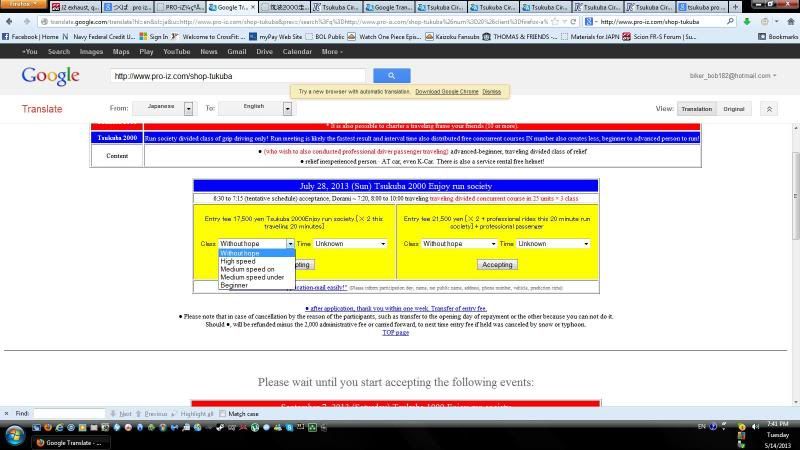The image size is (800, 450).
Task: Toggle the Match case checkbox
Action: 224,413
